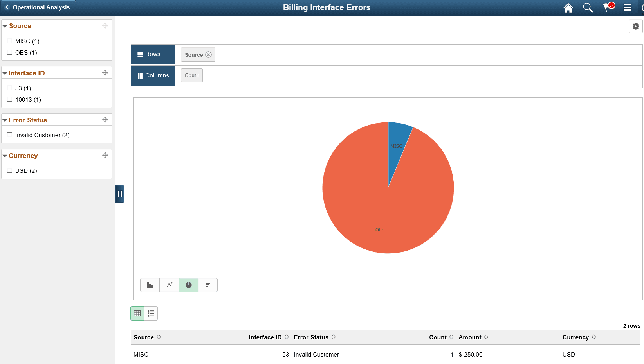644x364 pixels.
Task: Switch chart to bar chart view
Action: (x=150, y=285)
